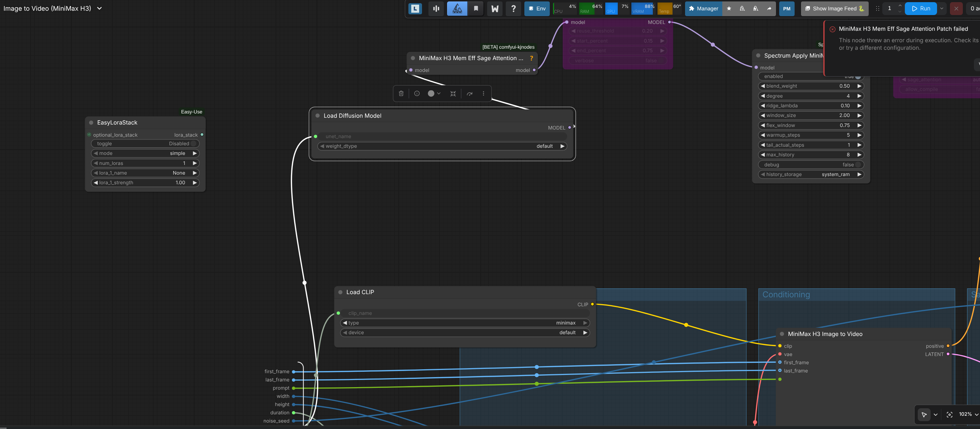This screenshot has width=980, height=429.
Task: Open the workflow title dropdown chevron
Action: tap(99, 8)
